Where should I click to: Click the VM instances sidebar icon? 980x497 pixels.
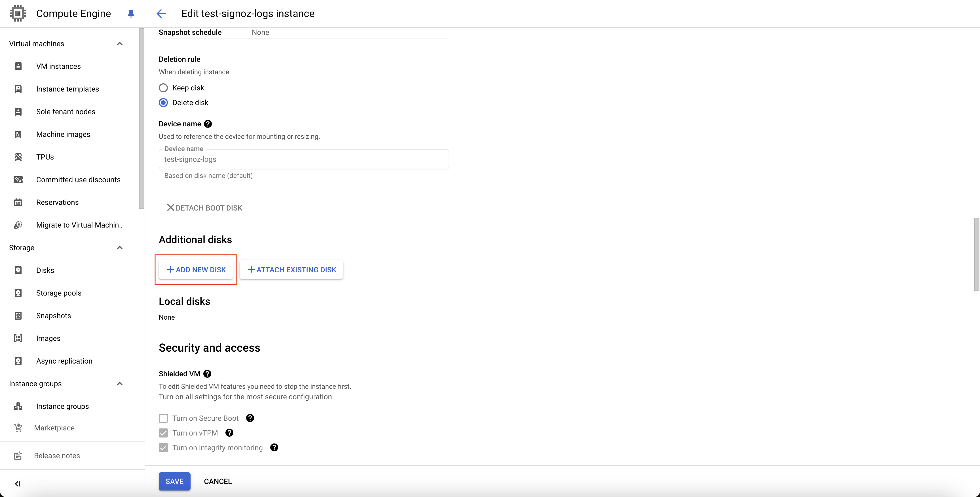point(18,66)
